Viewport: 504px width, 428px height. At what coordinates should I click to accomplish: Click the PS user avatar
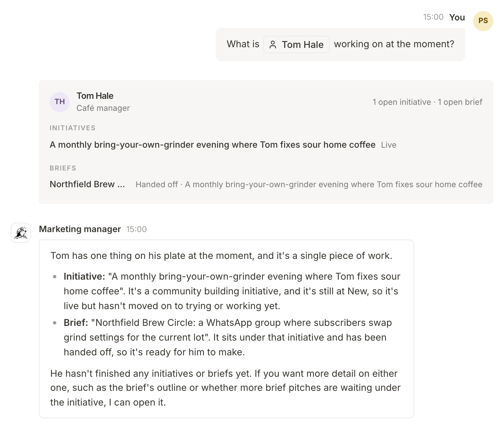483,21
